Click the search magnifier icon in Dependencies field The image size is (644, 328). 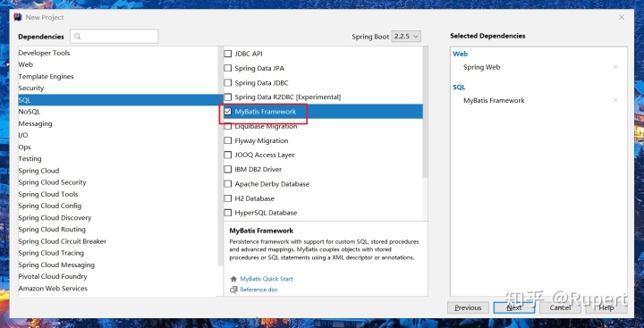click(77, 37)
